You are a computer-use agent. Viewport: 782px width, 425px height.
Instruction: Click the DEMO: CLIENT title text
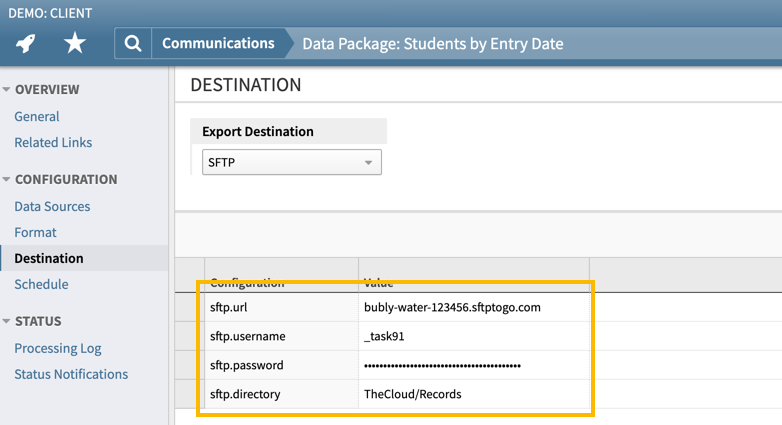[x=50, y=13]
